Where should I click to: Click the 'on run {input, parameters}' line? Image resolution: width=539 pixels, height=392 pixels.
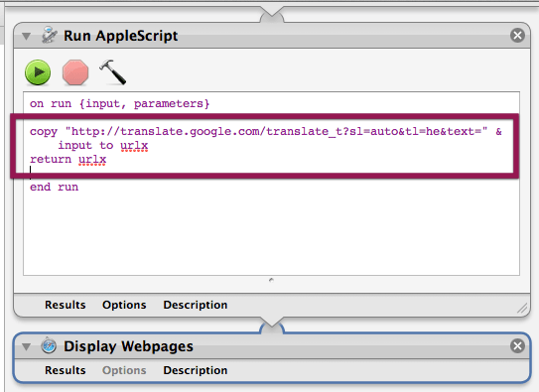(x=120, y=104)
